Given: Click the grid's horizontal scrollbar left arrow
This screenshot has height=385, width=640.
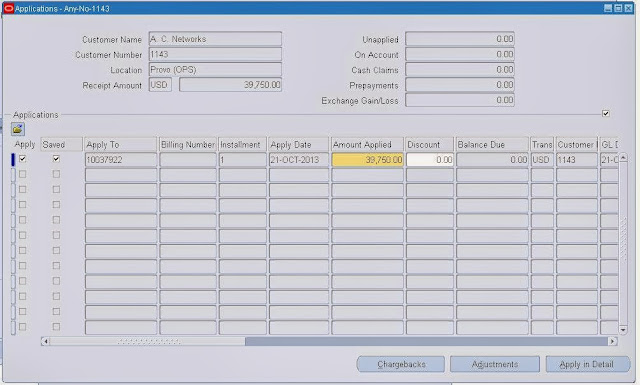Looking at the screenshot, I should coord(45,341).
